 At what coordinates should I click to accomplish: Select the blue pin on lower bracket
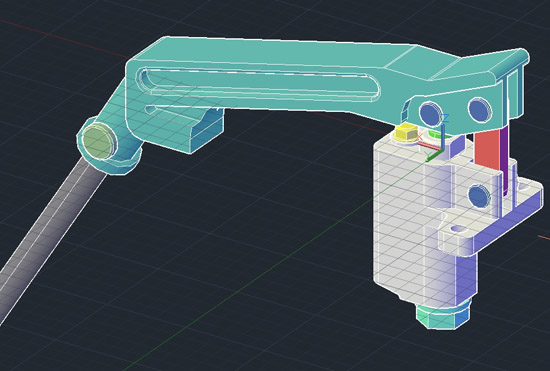click(479, 197)
